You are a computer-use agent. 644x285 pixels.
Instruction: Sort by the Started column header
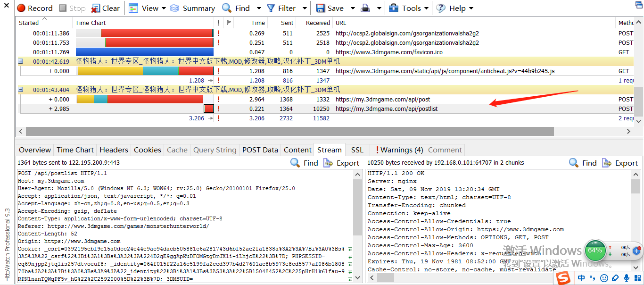coord(29,23)
